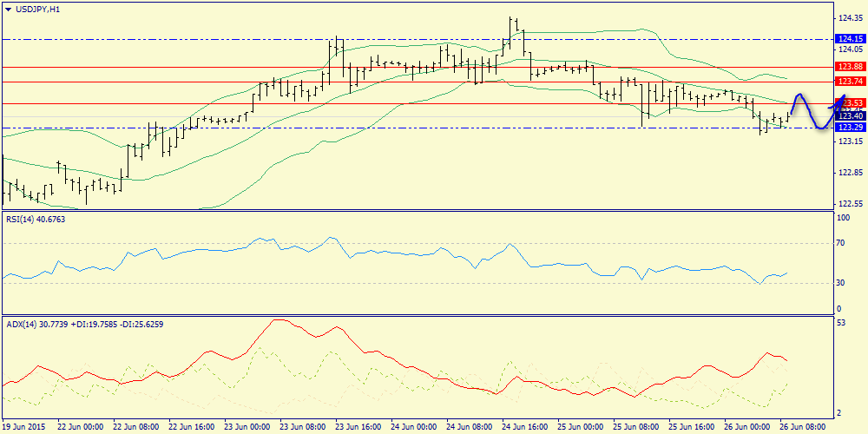Click the 122.55 value on price scale
This screenshot has width=868, height=434.
tap(847, 204)
